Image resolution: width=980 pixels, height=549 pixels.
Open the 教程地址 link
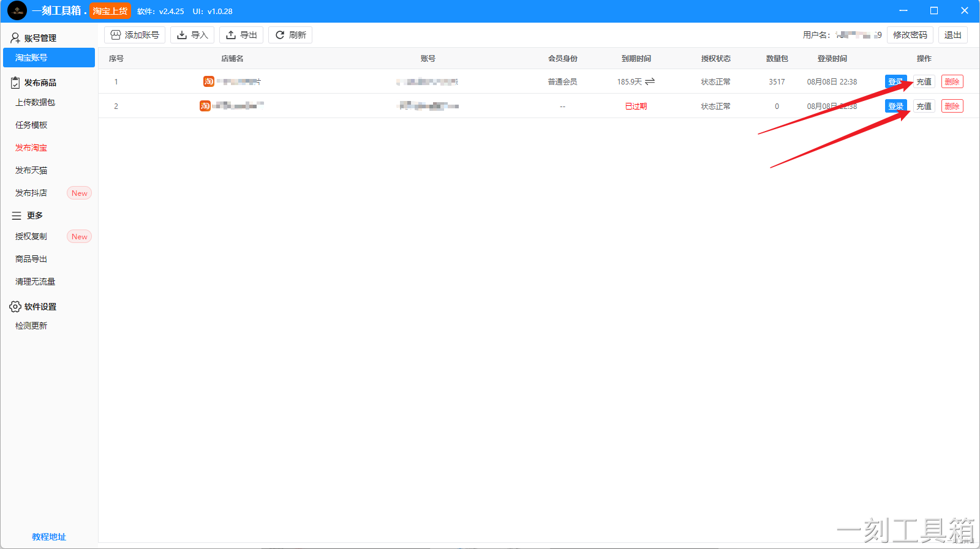coord(49,537)
